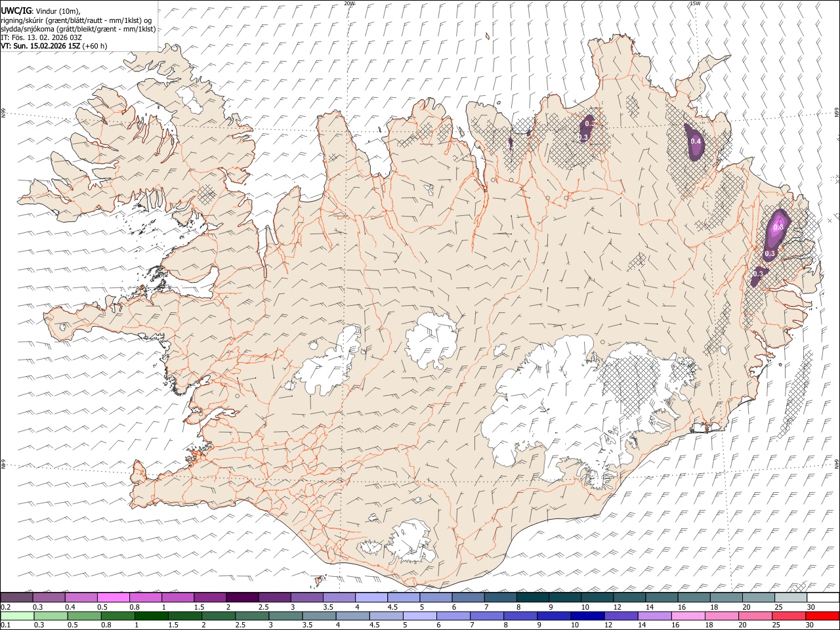Click the bright red 30 rain scale swatch
The height and width of the screenshot is (630, 840).
pyautogui.click(x=822, y=616)
